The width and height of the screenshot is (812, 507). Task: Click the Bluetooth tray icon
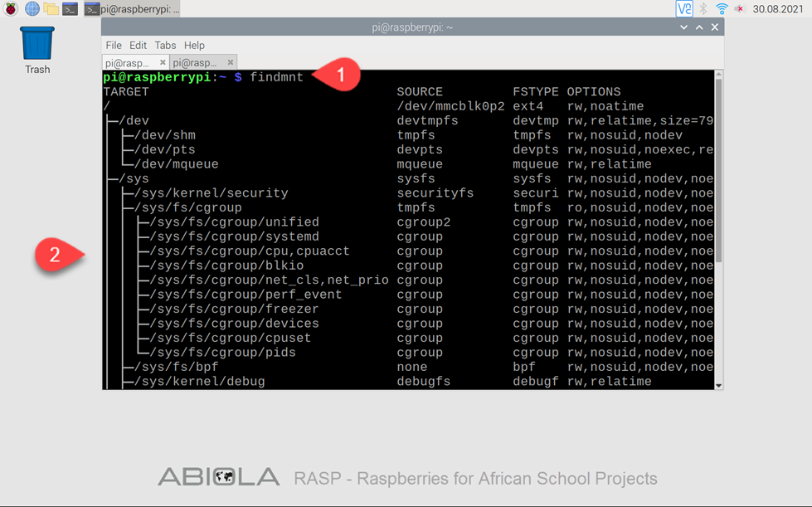tap(703, 9)
